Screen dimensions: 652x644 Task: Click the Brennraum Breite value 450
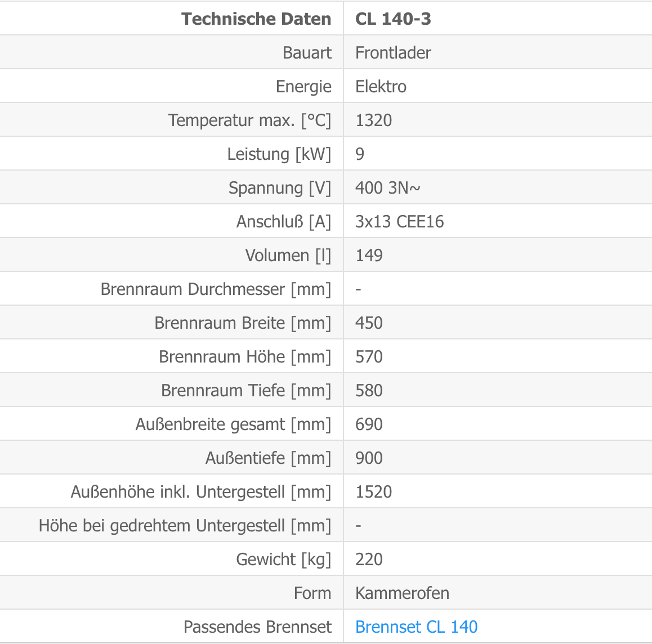pyautogui.click(x=369, y=323)
